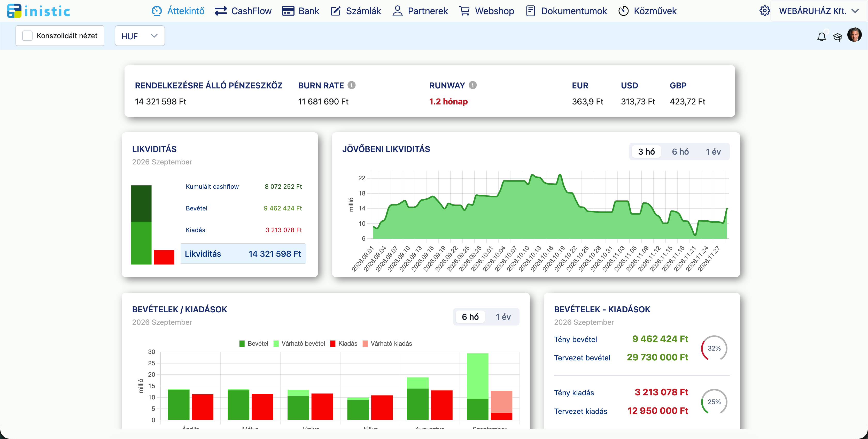Screen dimensions: 868x439
Task: Select 6 hó in Jövőbeni likviditás
Action: pos(680,152)
